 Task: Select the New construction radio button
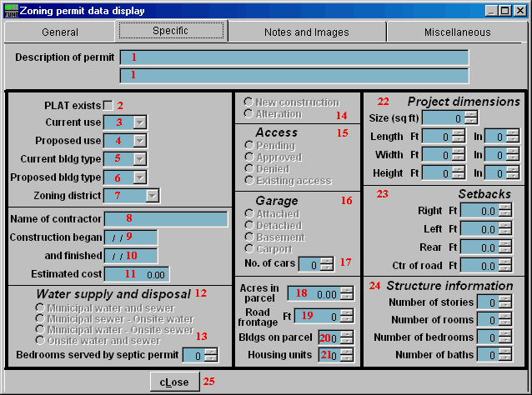[x=248, y=102]
